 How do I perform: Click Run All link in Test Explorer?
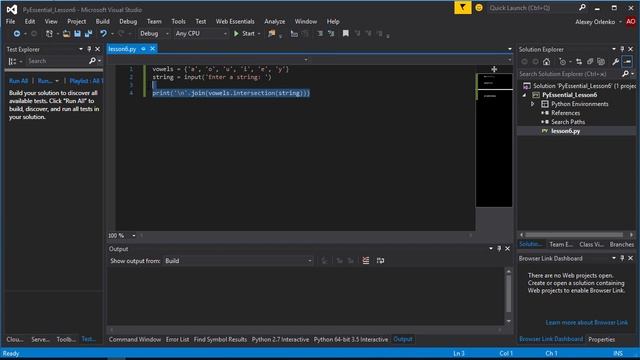(18, 81)
